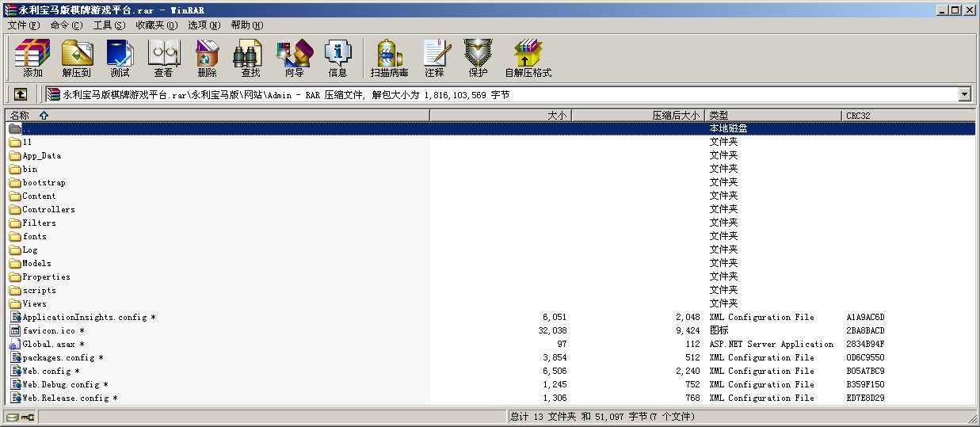Open the 工具(S) menu

pos(109,25)
